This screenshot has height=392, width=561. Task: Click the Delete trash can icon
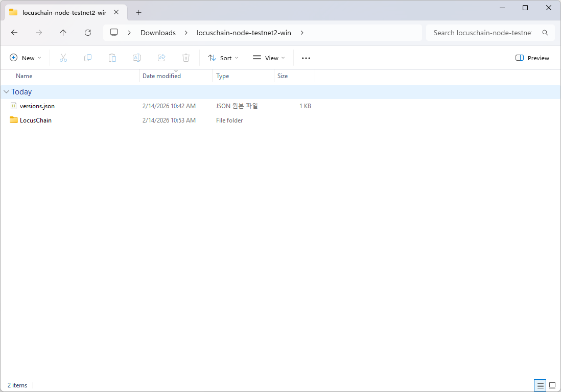186,58
